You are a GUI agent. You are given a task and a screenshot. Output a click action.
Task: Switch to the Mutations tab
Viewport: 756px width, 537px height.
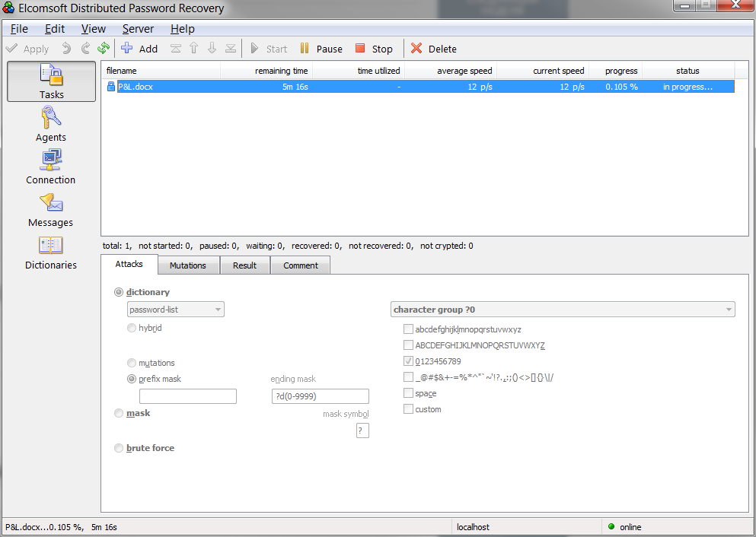tap(188, 265)
